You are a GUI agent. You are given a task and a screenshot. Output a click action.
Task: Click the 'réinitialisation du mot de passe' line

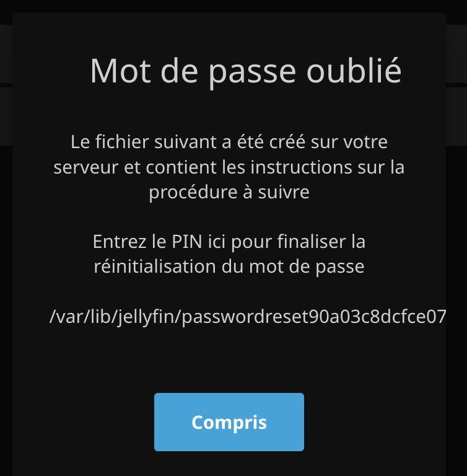click(229, 267)
